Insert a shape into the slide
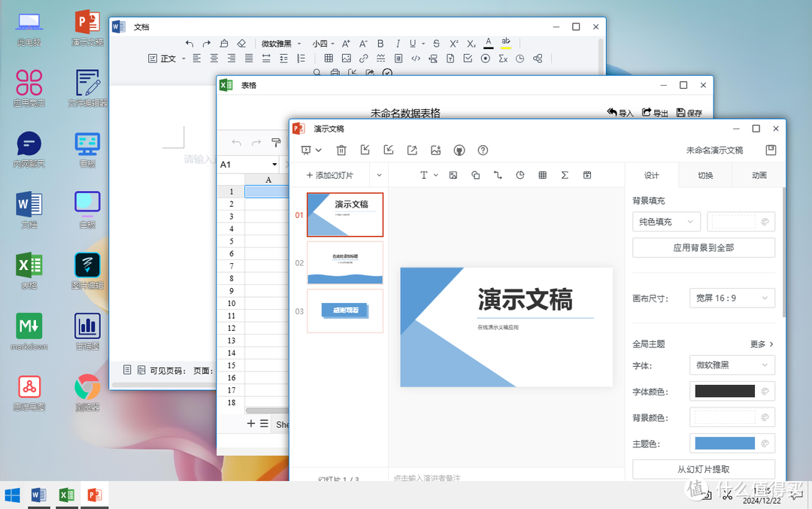This screenshot has width=812, height=509. click(475, 174)
